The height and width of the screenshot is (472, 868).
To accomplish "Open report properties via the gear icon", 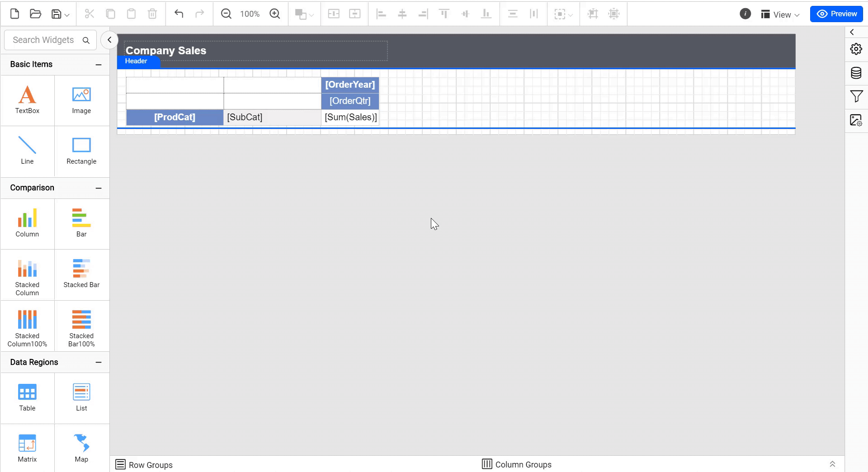I will coord(856,48).
